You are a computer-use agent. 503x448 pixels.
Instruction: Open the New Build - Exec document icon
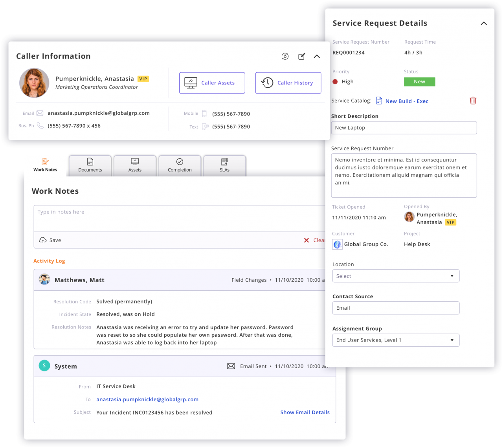(x=379, y=101)
